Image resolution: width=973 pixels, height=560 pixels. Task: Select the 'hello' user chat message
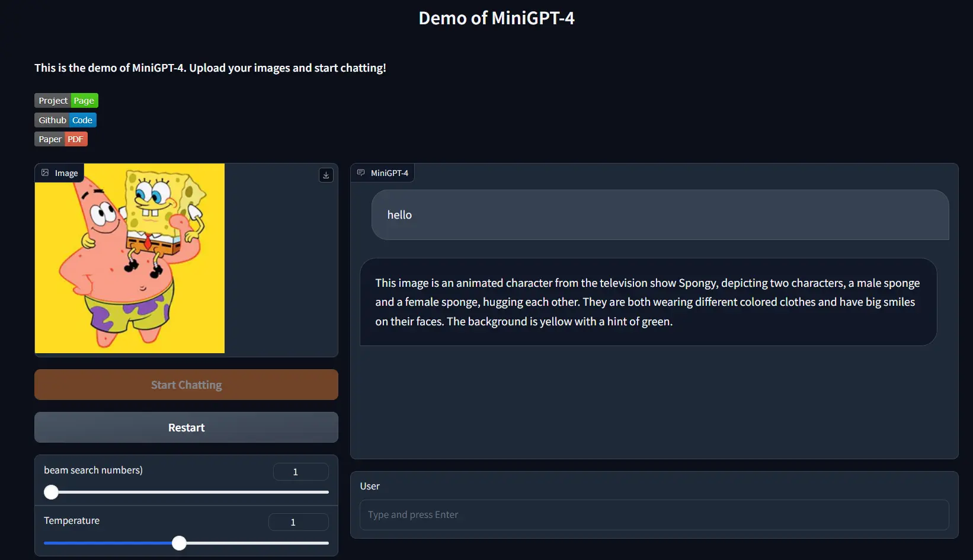[660, 215]
